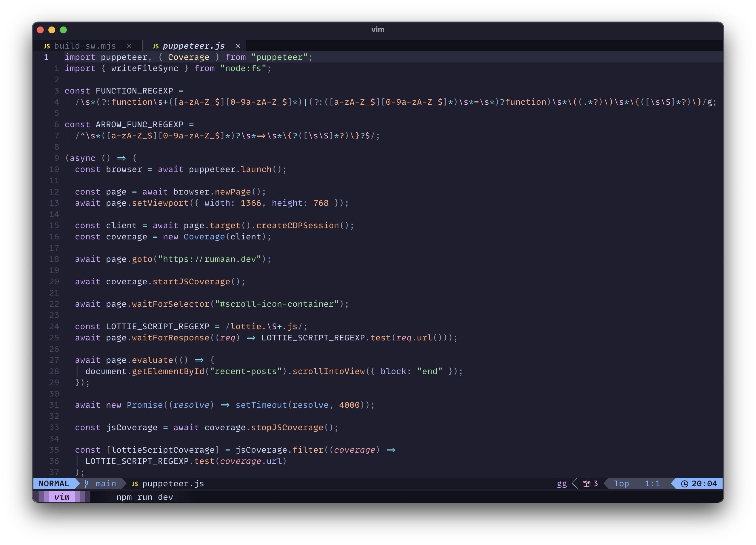Click the vim tmux window label
This screenshot has width=756, height=545.
(x=62, y=497)
